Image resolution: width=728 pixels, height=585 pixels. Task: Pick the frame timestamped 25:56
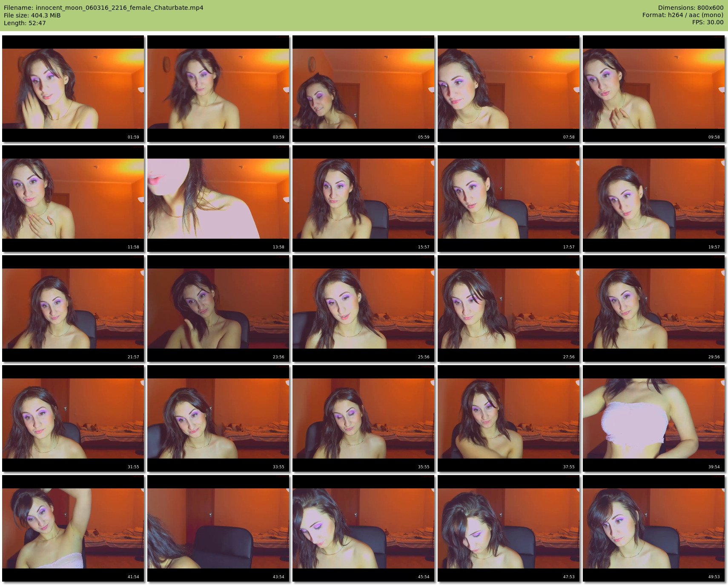(364, 308)
